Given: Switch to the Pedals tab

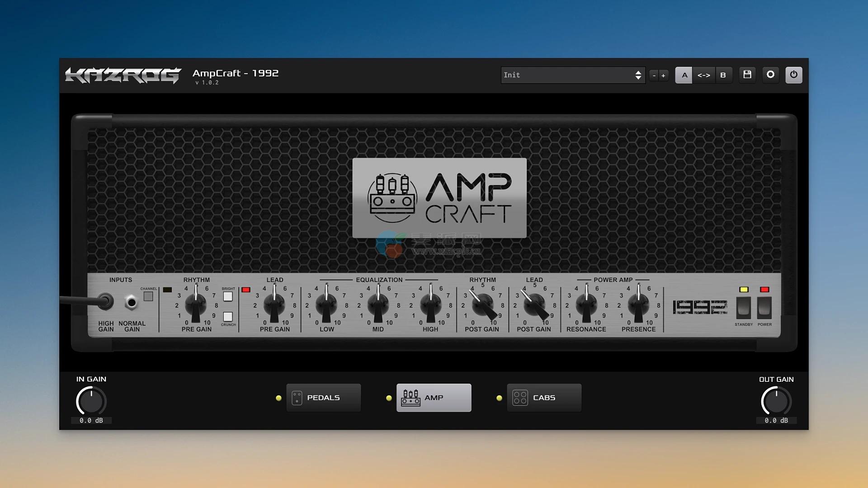Looking at the screenshot, I should tap(323, 398).
